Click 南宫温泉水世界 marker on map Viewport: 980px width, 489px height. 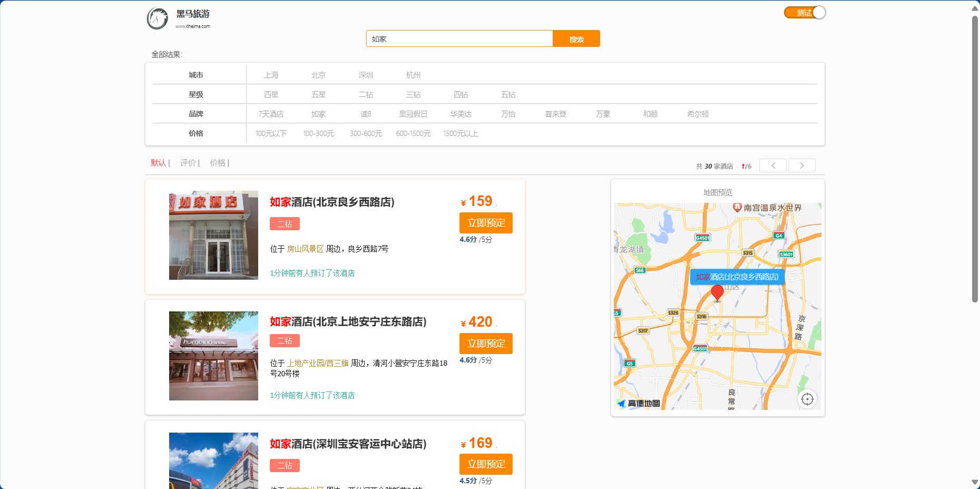click(x=768, y=208)
